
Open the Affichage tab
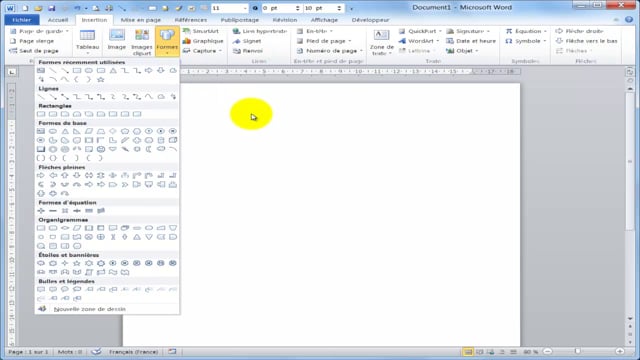324,20
